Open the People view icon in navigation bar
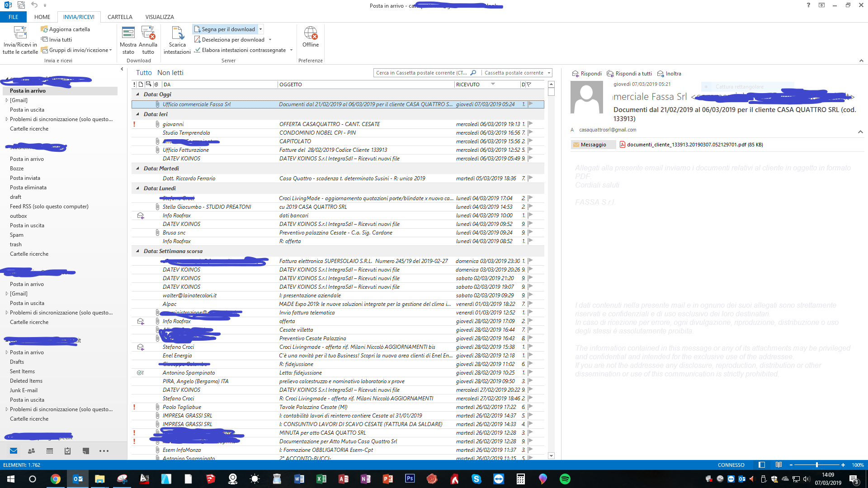The height and width of the screenshot is (488, 868). point(31,451)
